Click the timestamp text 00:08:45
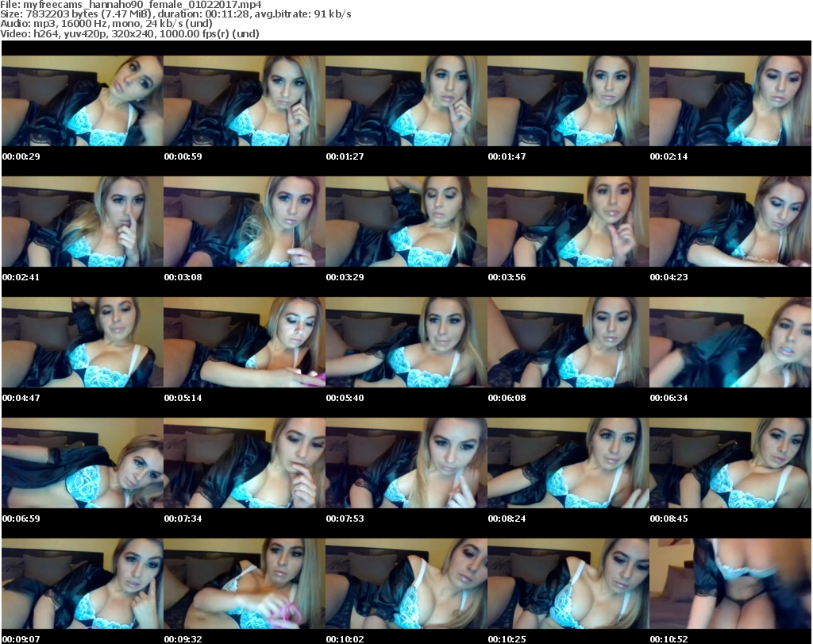The image size is (813, 644). 669,519
